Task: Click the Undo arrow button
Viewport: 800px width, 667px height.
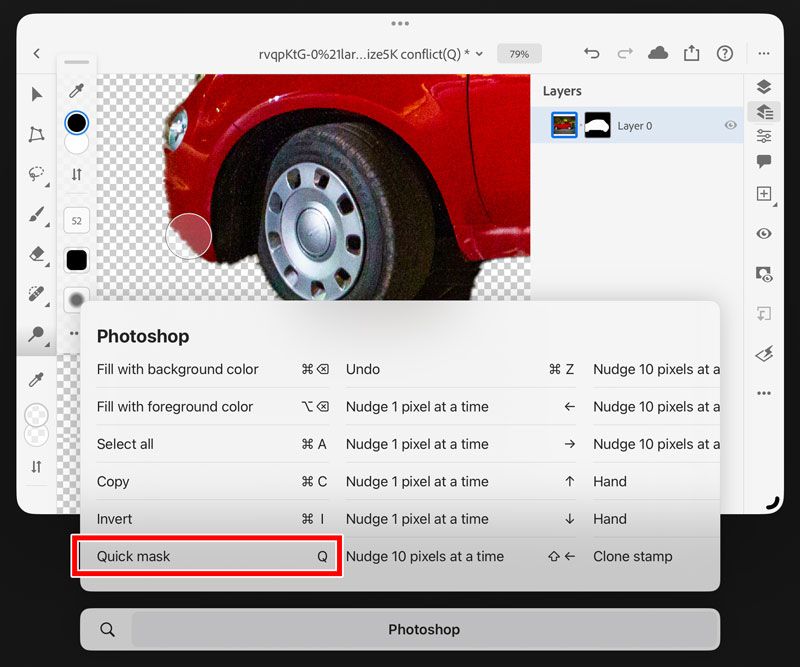Action: [592, 53]
